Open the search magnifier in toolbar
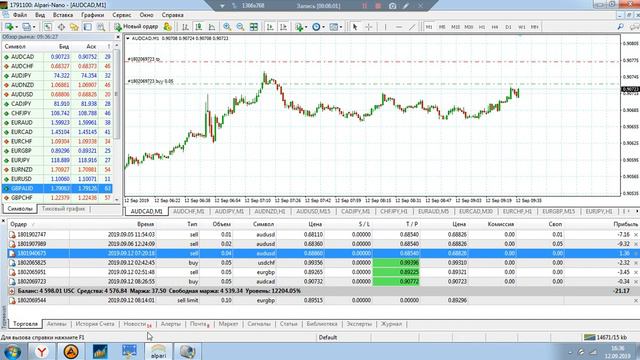The height and width of the screenshot is (360, 640). (620, 27)
